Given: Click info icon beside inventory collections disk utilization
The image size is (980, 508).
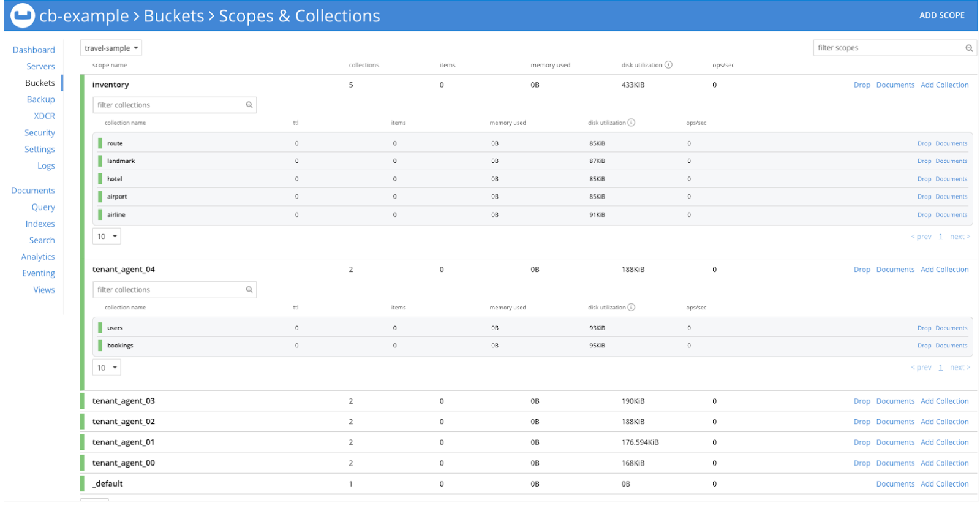Looking at the screenshot, I should pyautogui.click(x=631, y=123).
